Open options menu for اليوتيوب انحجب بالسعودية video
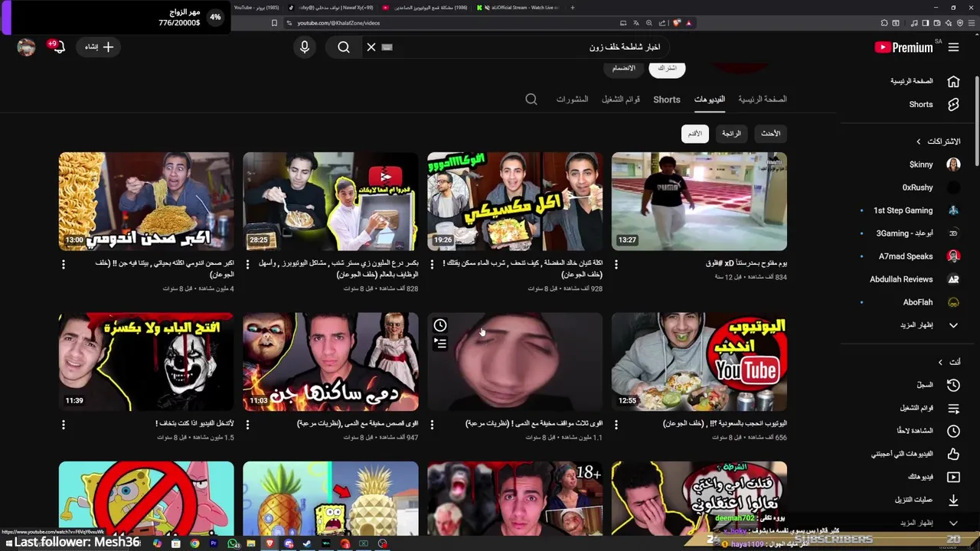Screen dimensions: 980x551 616,424
